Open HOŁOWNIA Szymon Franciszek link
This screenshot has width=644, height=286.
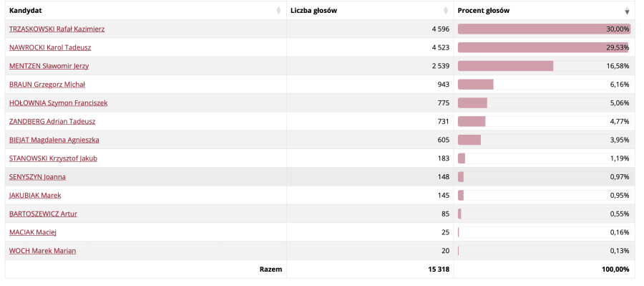pyautogui.click(x=59, y=103)
